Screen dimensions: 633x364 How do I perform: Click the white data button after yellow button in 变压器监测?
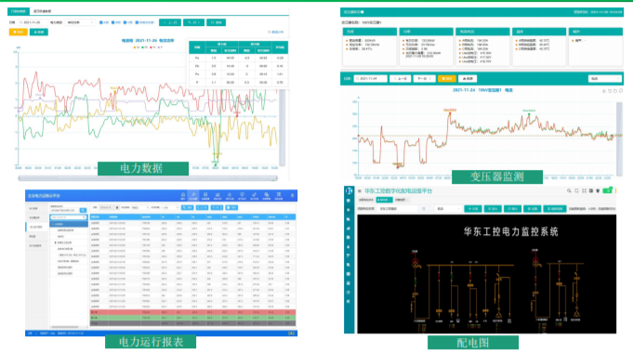tap(468, 79)
